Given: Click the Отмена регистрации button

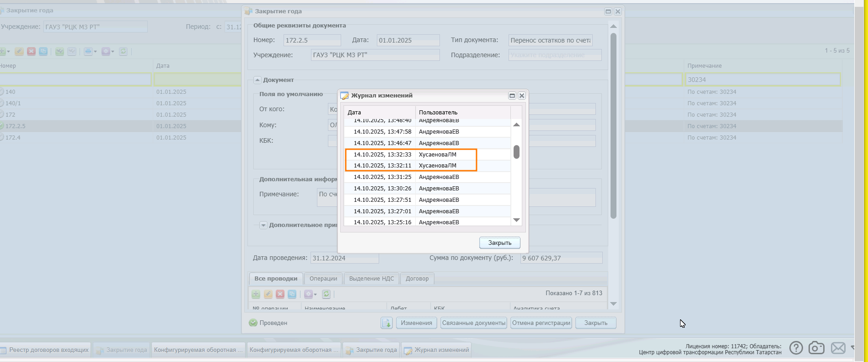Looking at the screenshot, I should coord(541,323).
